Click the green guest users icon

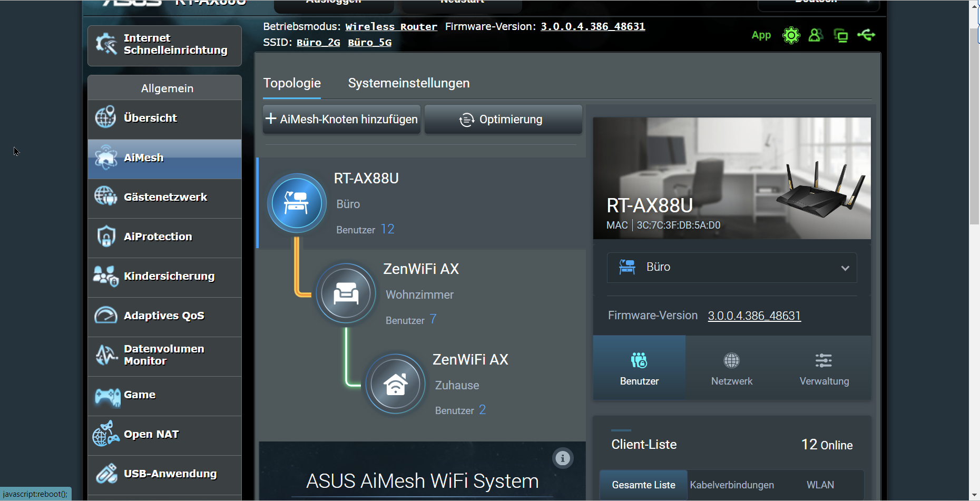(816, 35)
